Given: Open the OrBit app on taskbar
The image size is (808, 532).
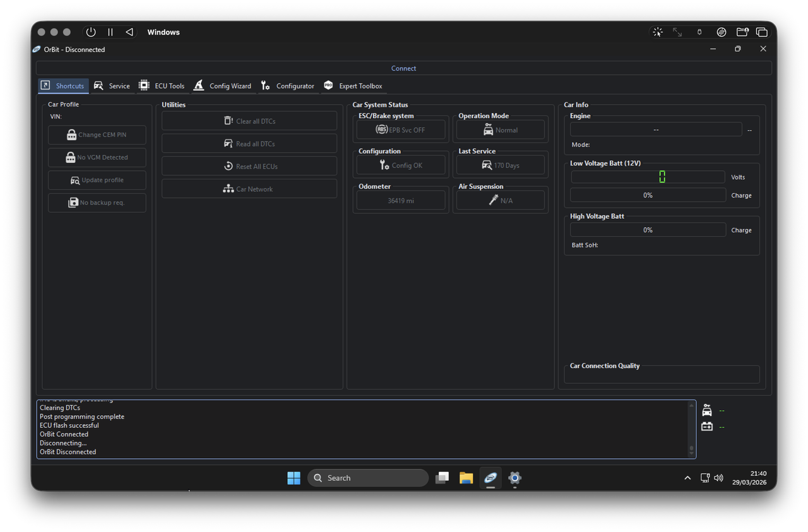Looking at the screenshot, I should [490, 478].
